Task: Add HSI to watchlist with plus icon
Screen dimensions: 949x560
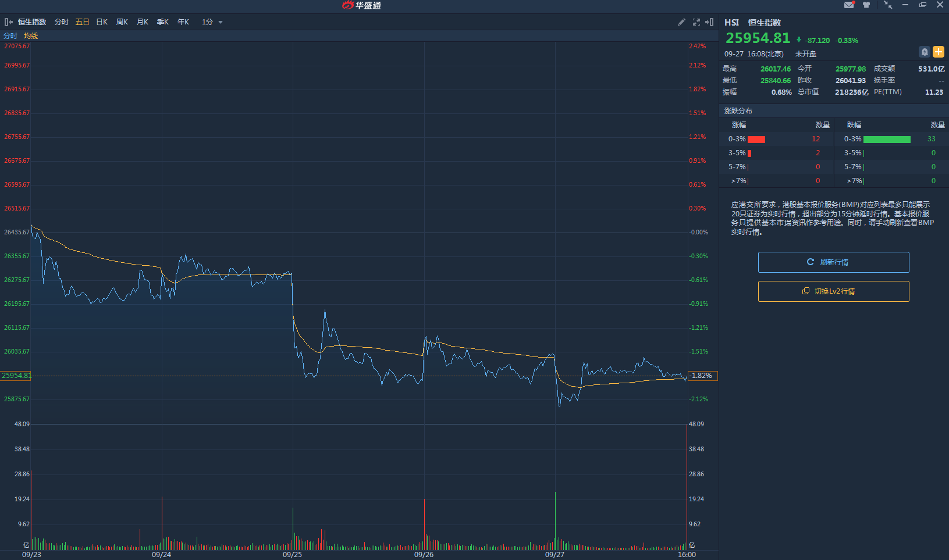Action: [x=939, y=52]
